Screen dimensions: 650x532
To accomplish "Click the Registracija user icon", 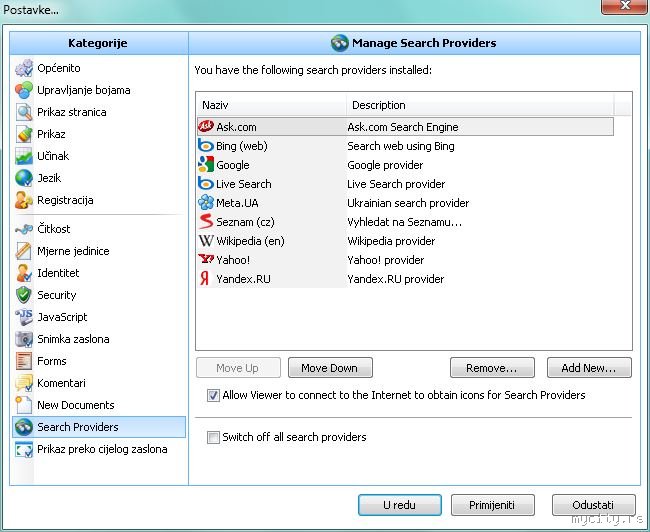I will 24,200.
